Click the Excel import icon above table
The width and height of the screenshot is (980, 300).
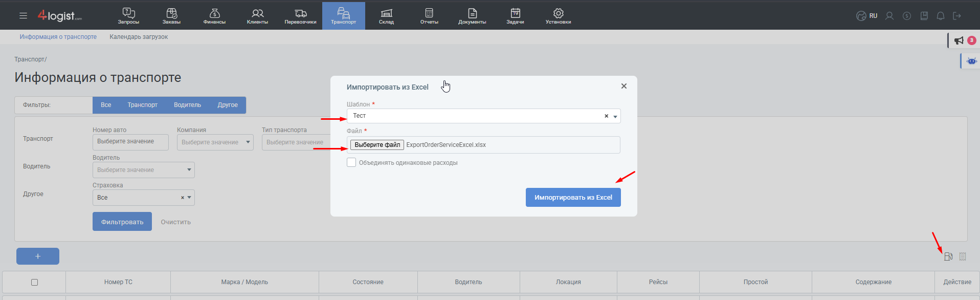coord(948,256)
